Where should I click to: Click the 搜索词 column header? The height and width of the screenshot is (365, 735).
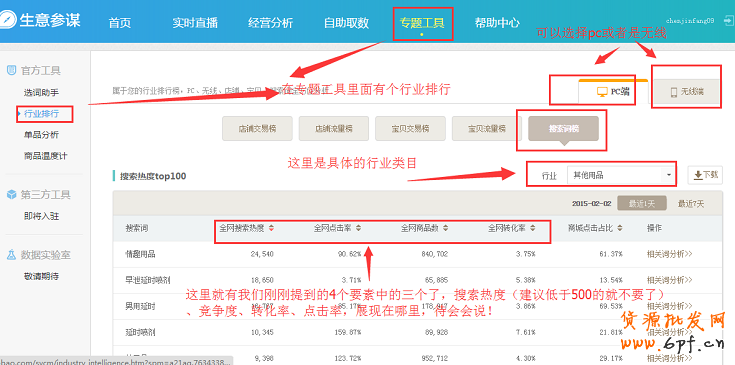point(136,229)
